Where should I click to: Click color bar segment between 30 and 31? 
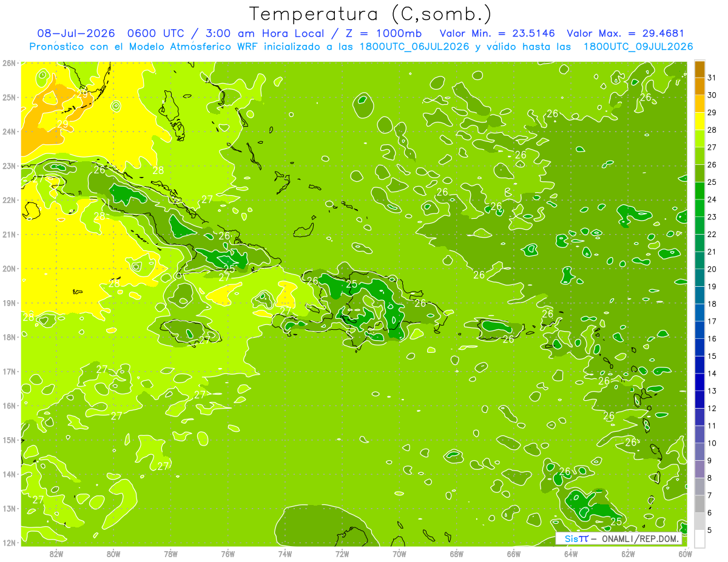(699, 86)
